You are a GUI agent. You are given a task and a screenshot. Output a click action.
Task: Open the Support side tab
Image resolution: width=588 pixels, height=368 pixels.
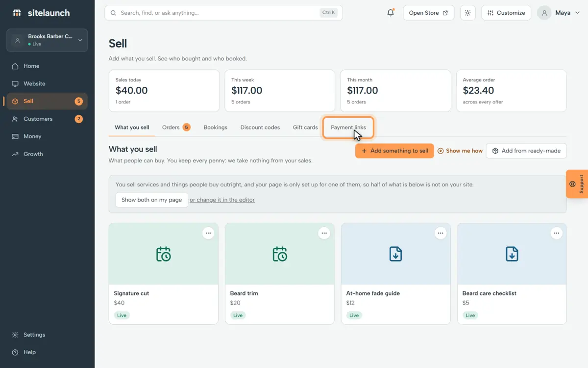click(x=577, y=184)
